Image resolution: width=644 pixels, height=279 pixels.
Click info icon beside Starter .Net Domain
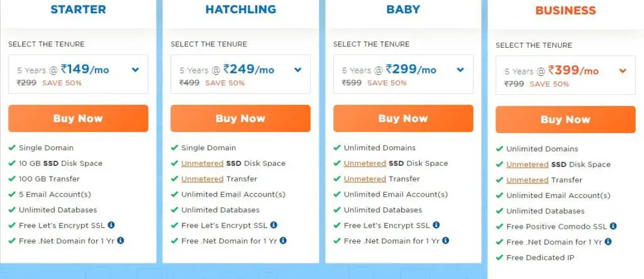point(120,241)
